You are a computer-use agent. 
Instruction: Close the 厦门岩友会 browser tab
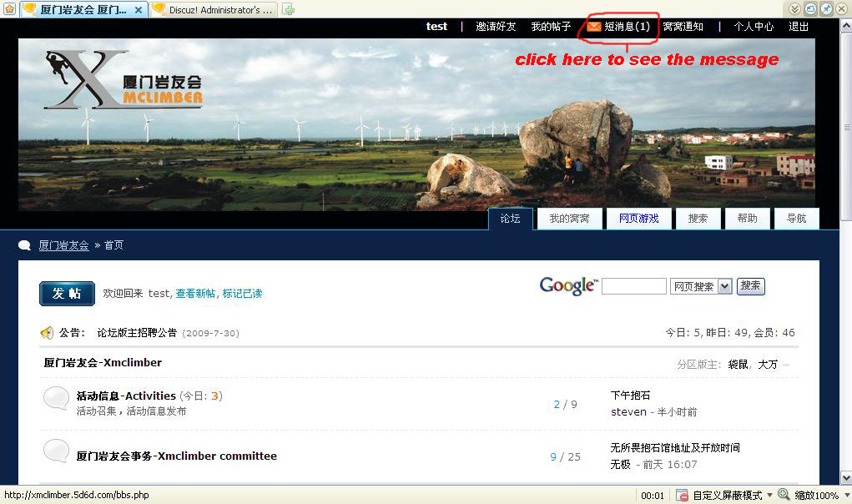pyautogui.click(x=139, y=9)
